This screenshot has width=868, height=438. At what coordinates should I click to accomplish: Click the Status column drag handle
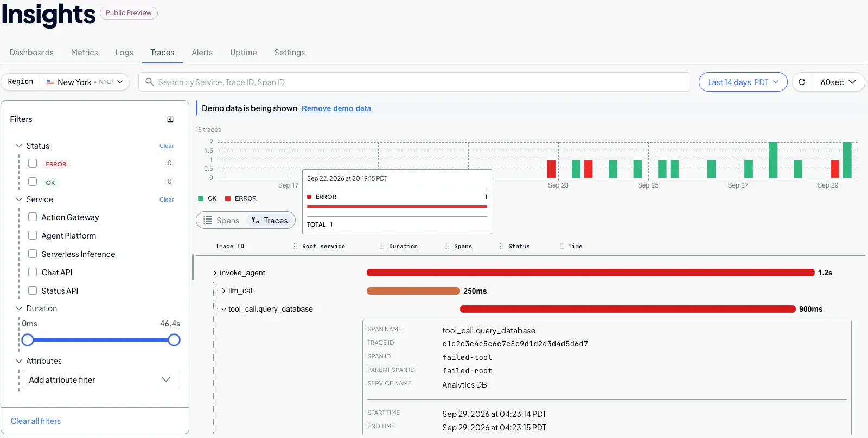(x=561, y=246)
